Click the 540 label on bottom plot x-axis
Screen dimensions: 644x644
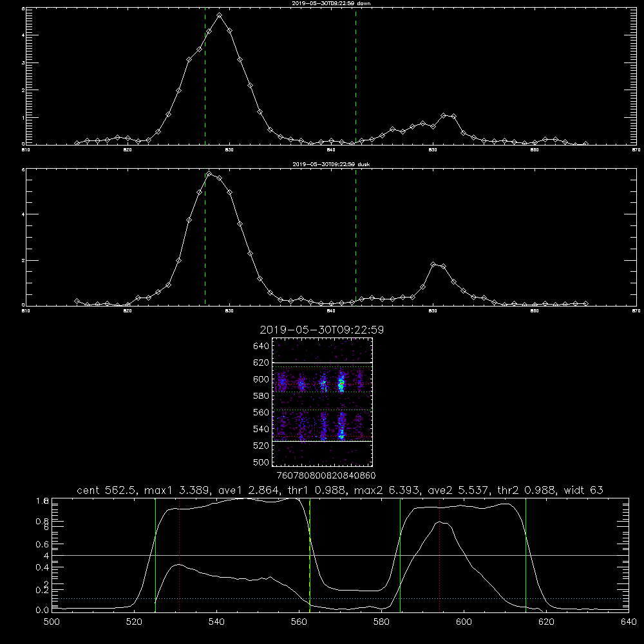[x=216, y=622]
